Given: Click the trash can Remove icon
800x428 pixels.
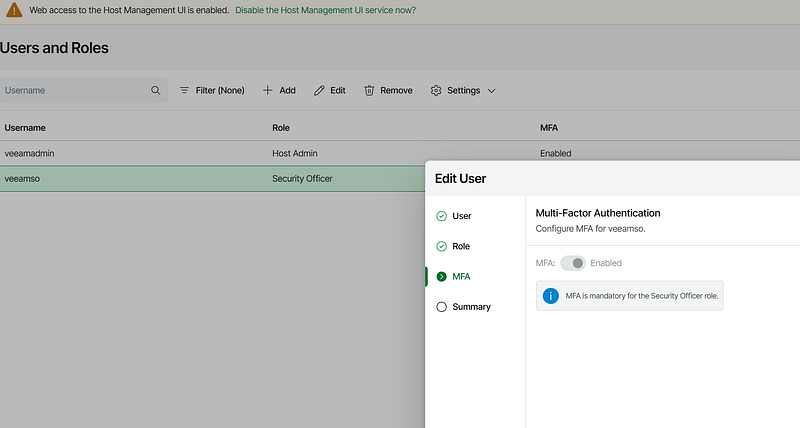Looking at the screenshot, I should pyautogui.click(x=369, y=90).
